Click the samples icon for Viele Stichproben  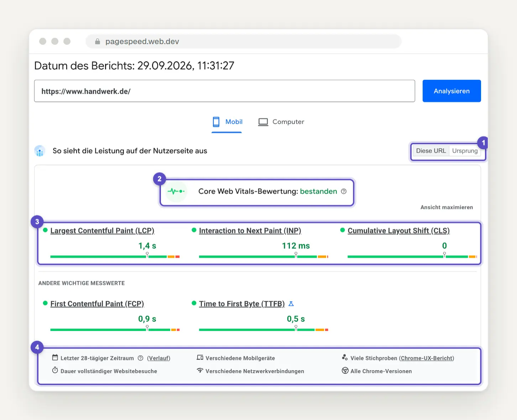(345, 357)
